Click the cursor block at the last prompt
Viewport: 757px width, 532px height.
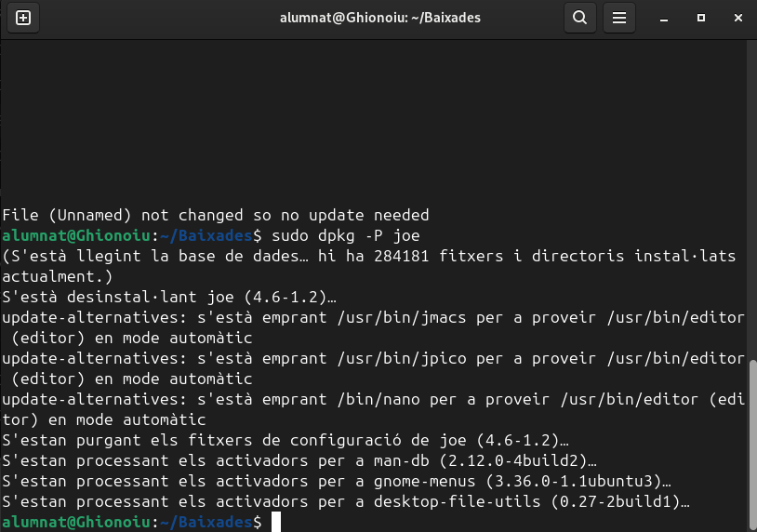coord(275,523)
